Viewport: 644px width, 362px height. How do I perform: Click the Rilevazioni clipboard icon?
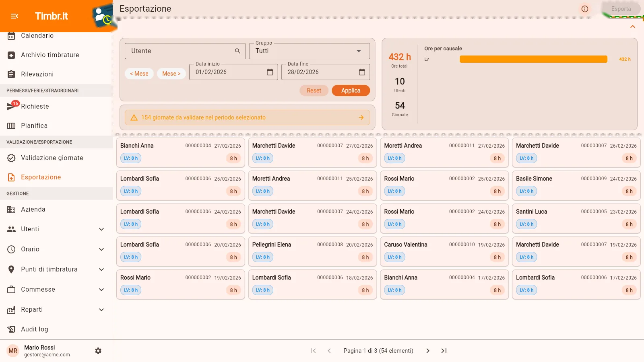point(11,74)
